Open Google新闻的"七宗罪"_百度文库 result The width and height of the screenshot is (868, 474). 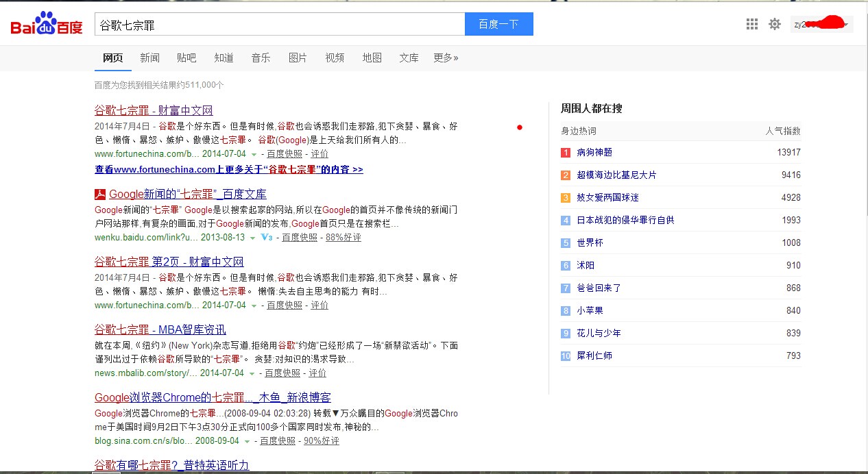[x=188, y=194]
